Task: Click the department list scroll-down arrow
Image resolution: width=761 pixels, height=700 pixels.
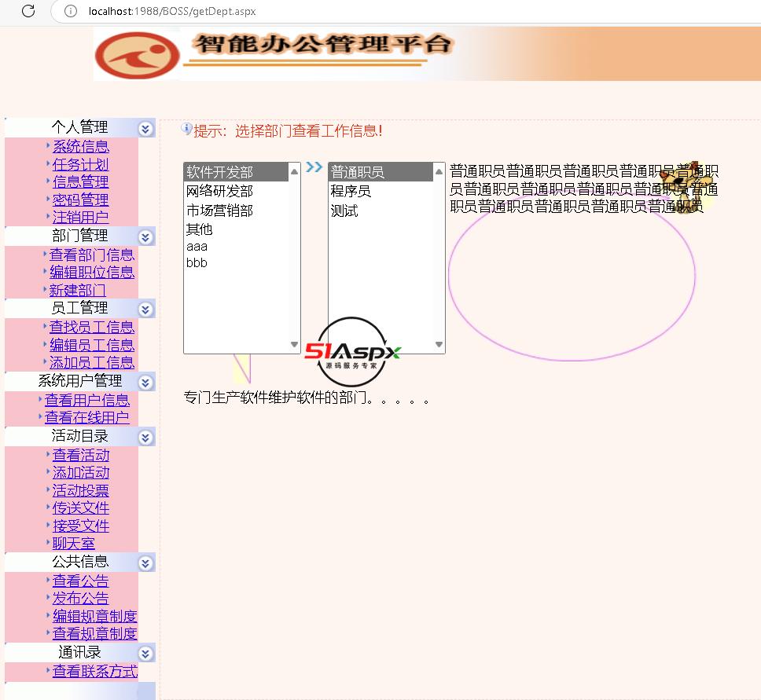Action: [294, 344]
